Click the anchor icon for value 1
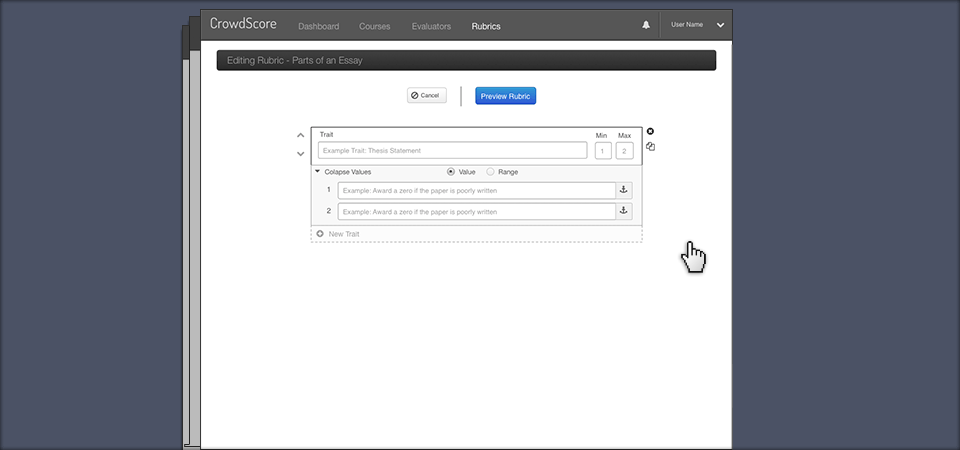Viewport: 960px width, 450px height. tap(624, 190)
